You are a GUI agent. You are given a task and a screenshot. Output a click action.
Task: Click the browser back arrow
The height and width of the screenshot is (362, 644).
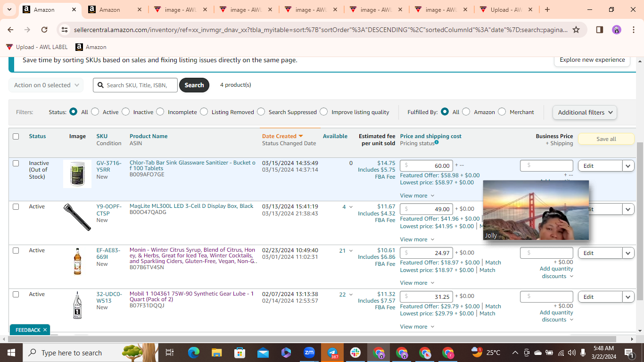(x=11, y=30)
